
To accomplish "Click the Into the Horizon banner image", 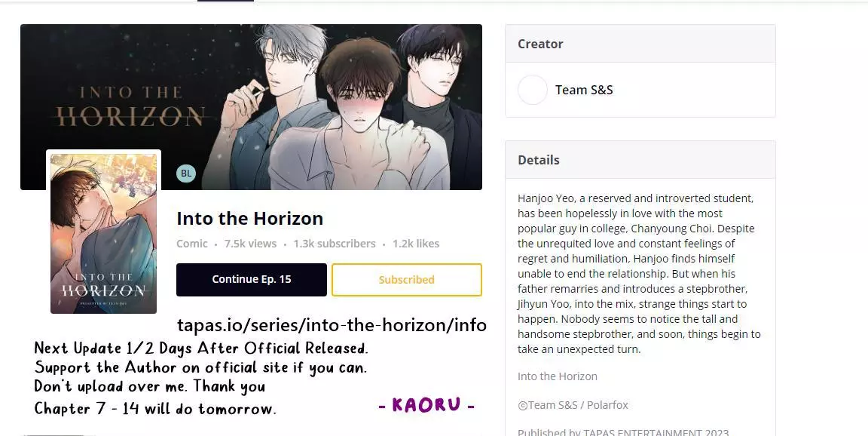I will click(x=252, y=107).
